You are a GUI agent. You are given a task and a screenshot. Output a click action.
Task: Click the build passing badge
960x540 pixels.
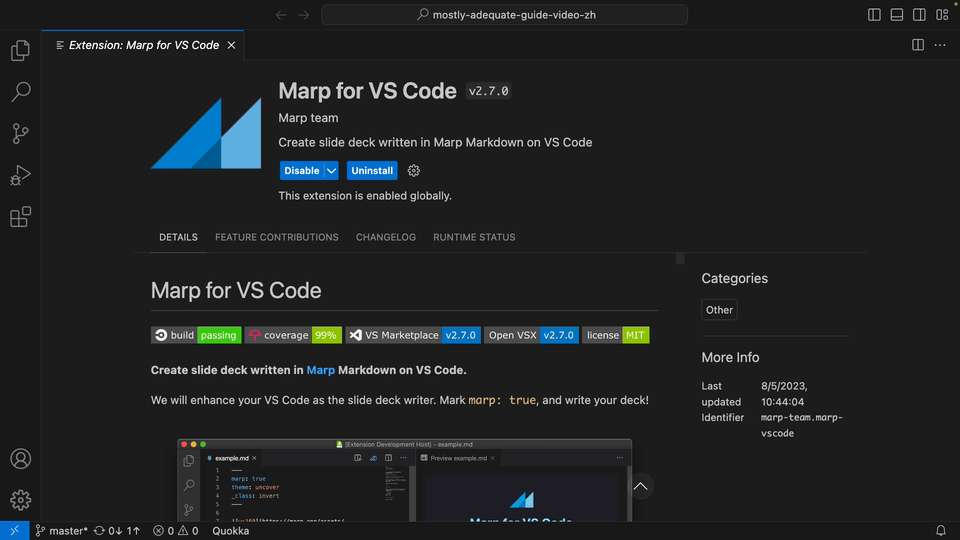(x=196, y=336)
